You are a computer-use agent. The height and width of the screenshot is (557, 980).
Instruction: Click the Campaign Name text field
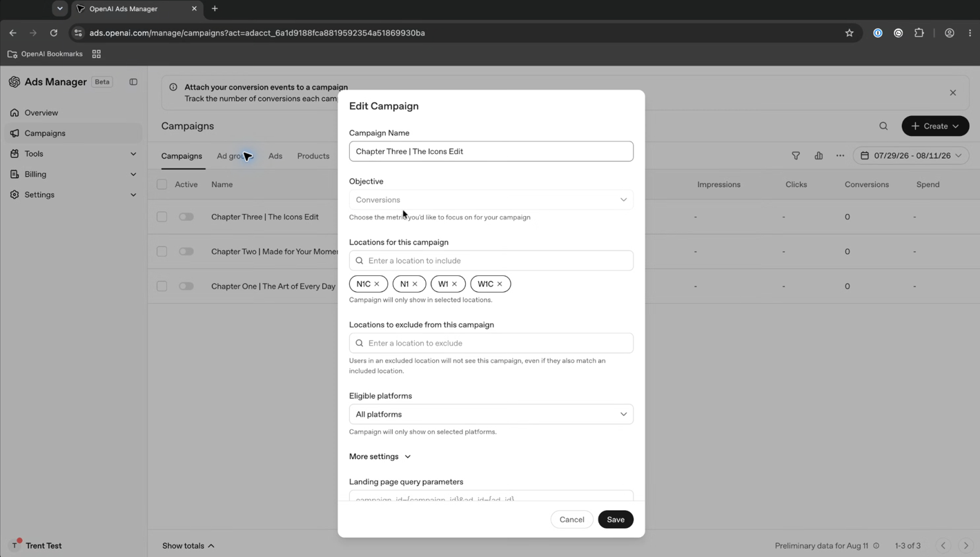(x=491, y=152)
